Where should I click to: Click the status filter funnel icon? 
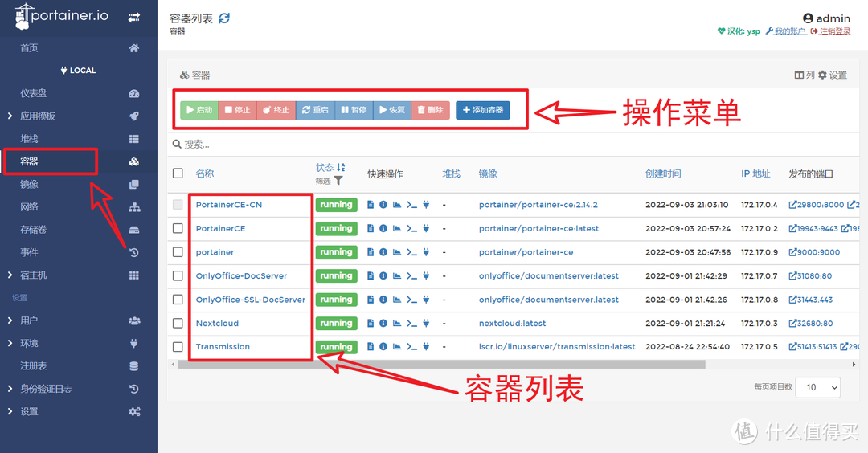pos(338,181)
